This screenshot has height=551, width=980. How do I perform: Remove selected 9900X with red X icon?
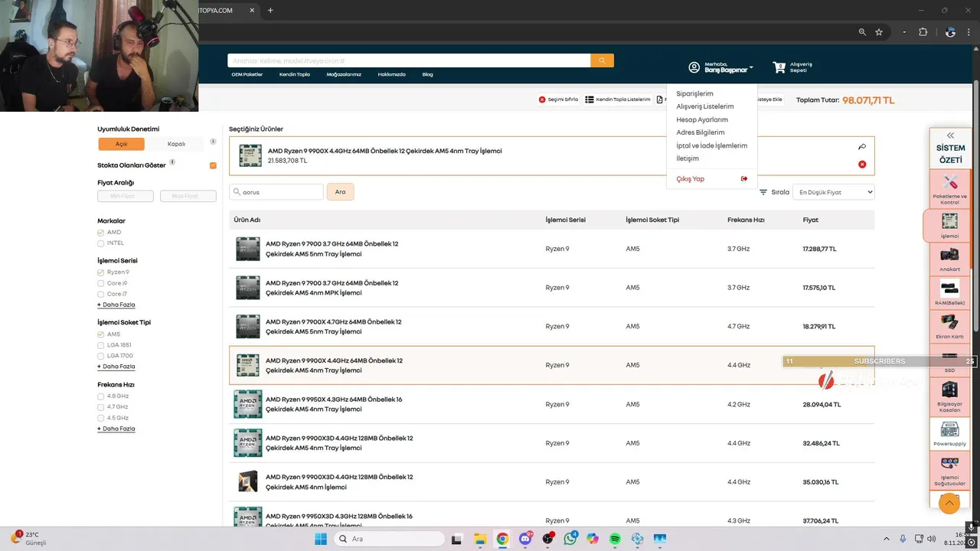point(862,165)
